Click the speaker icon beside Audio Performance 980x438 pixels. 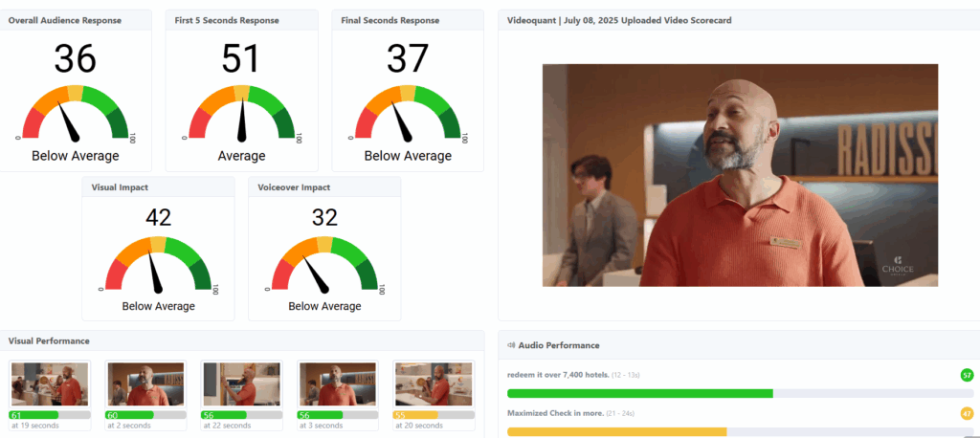(x=511, y=345)
